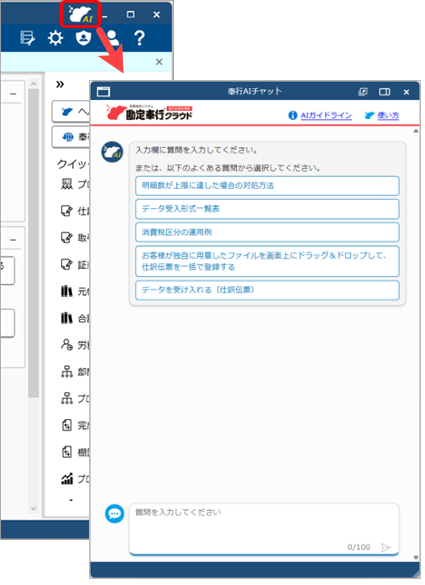Click the question input text field
The width and height of the screenshot is (425, 585).
(264, 529)
